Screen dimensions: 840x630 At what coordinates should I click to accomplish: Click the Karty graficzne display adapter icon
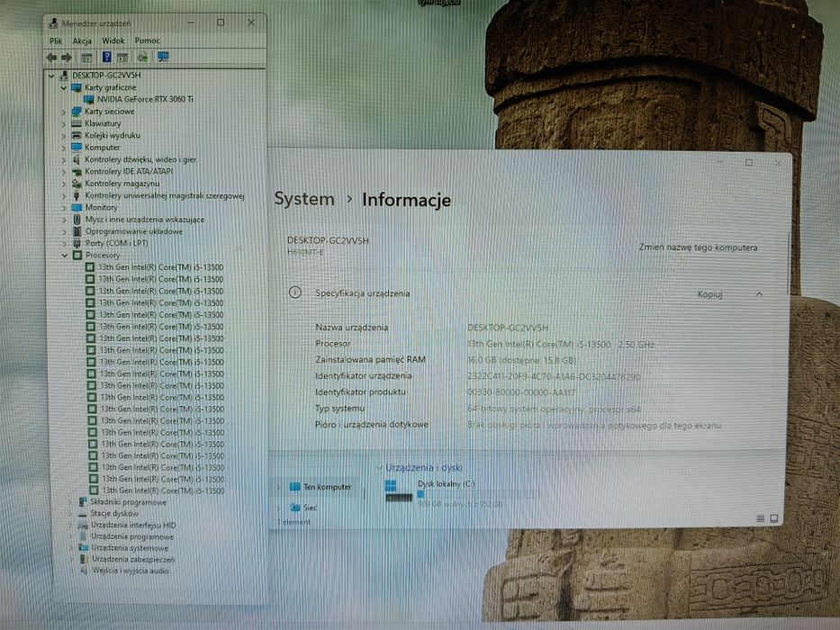coord(76,87)
